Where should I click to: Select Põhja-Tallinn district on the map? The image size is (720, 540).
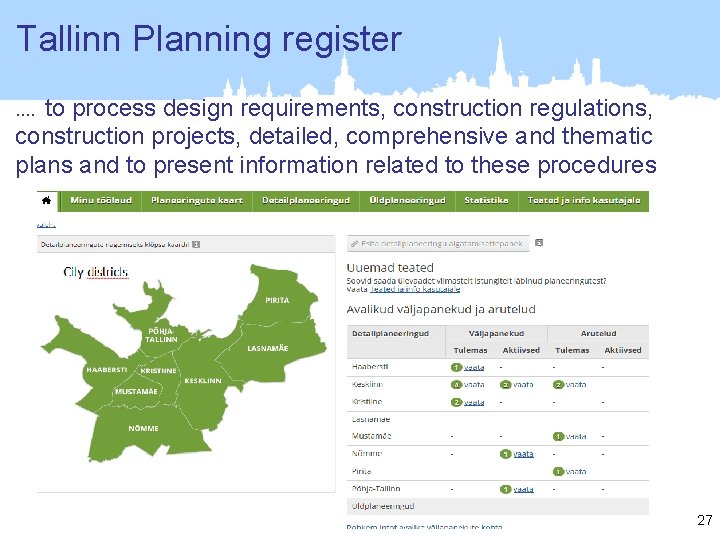161,335
